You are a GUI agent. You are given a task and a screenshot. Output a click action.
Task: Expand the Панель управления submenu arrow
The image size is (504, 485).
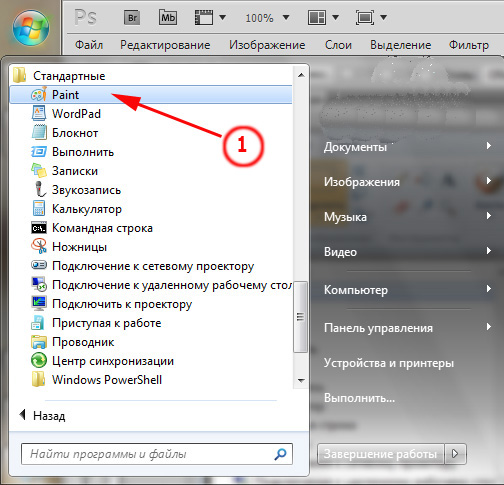coord(488,327)
